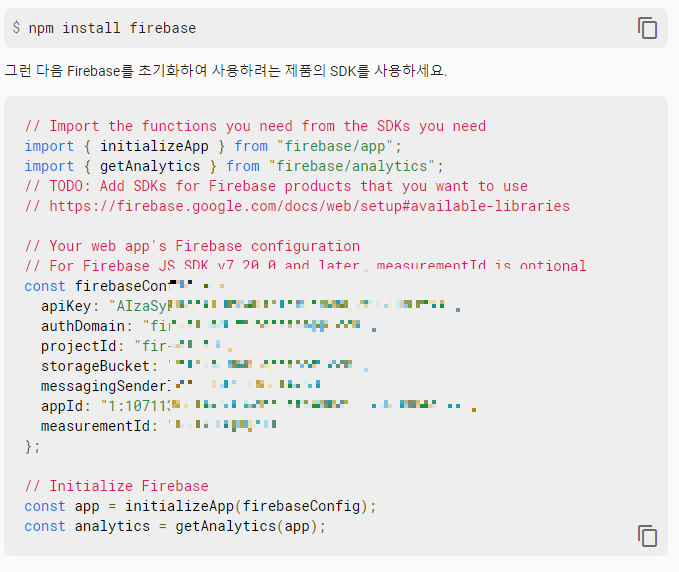Click the appId property line
The width and height of the screenshot is (679, 572).
coord(259,406)
